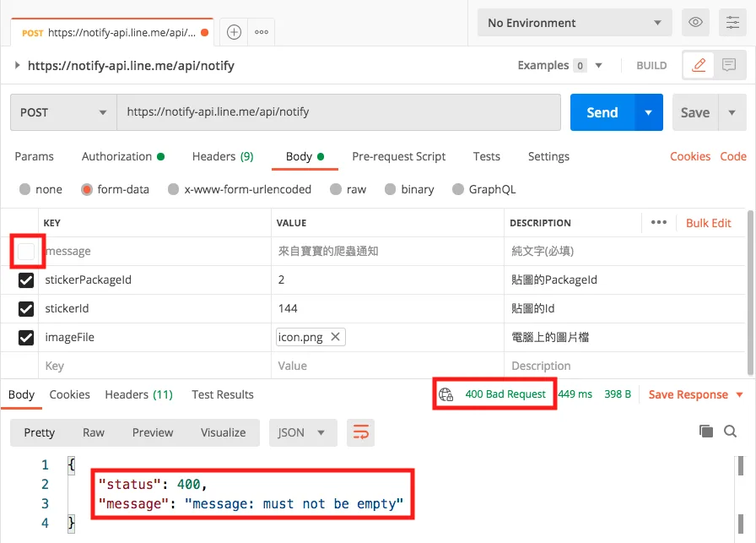Click the environment quick look eye icon
This screenshot has height=543, width=756.
(x=695, y=22)
